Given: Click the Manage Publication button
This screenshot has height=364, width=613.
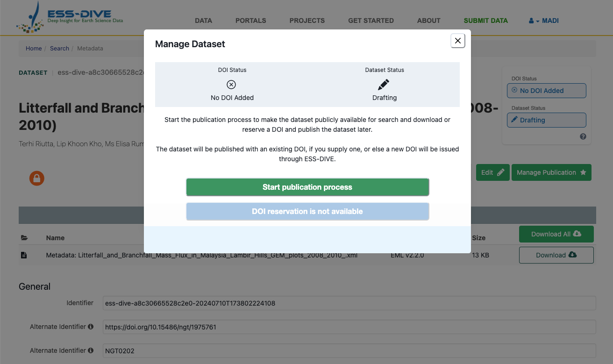Looking at the screenshot, I should tap(551, 172).
